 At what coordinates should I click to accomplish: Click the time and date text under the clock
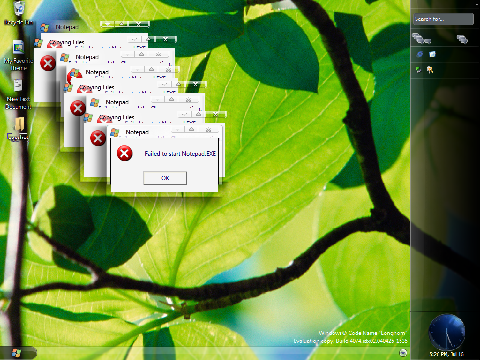447,354
